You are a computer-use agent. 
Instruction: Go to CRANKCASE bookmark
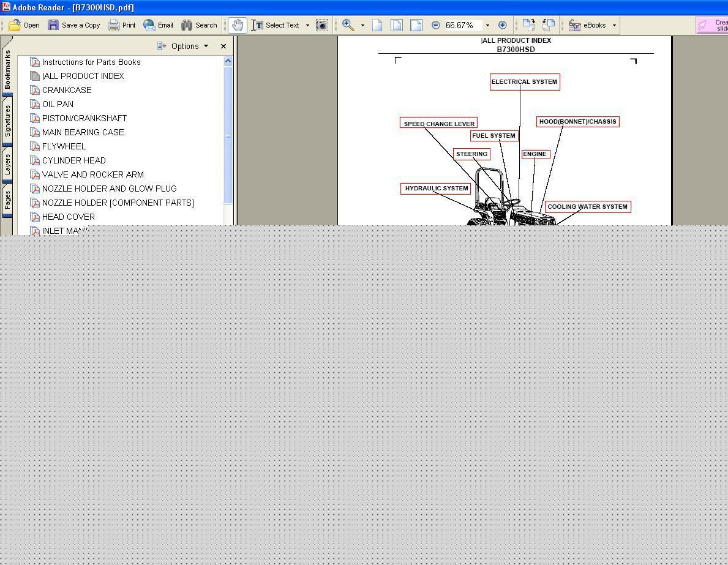coord(66,90)
